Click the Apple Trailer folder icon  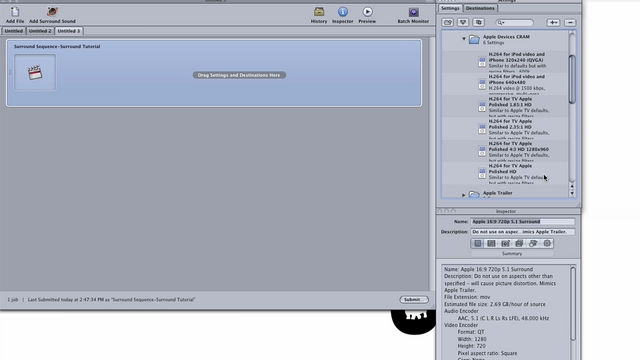(474, 195)
